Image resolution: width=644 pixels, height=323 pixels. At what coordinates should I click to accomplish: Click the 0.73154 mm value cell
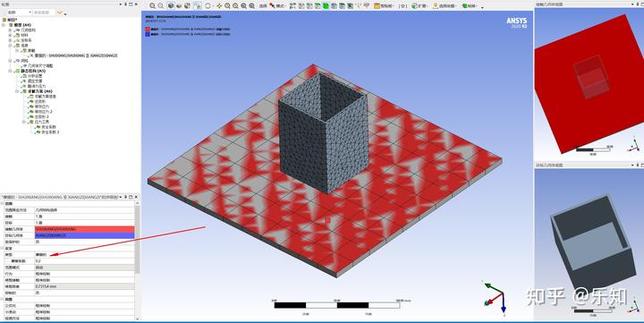point(85,286)
